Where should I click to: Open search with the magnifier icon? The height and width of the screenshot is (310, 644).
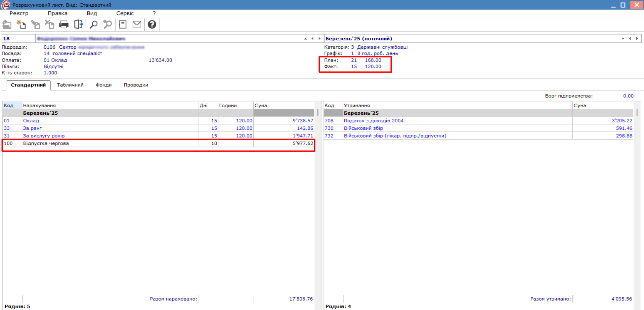tap(94, 25)
